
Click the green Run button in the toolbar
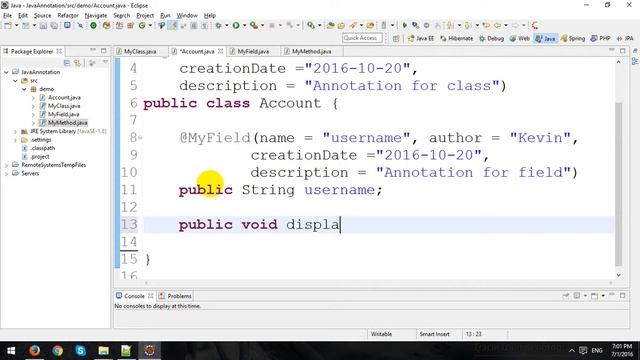tap(236, 25)
